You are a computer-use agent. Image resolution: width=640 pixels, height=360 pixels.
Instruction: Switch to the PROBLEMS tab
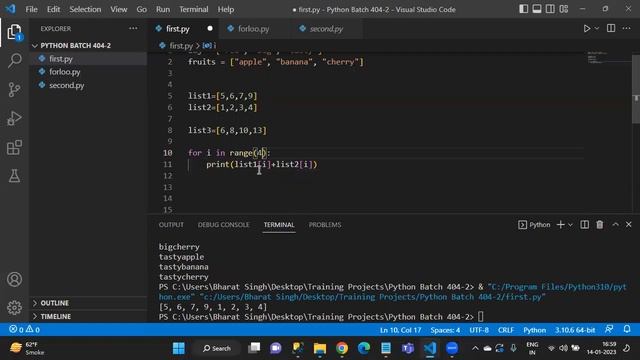[x=325, y=224]
